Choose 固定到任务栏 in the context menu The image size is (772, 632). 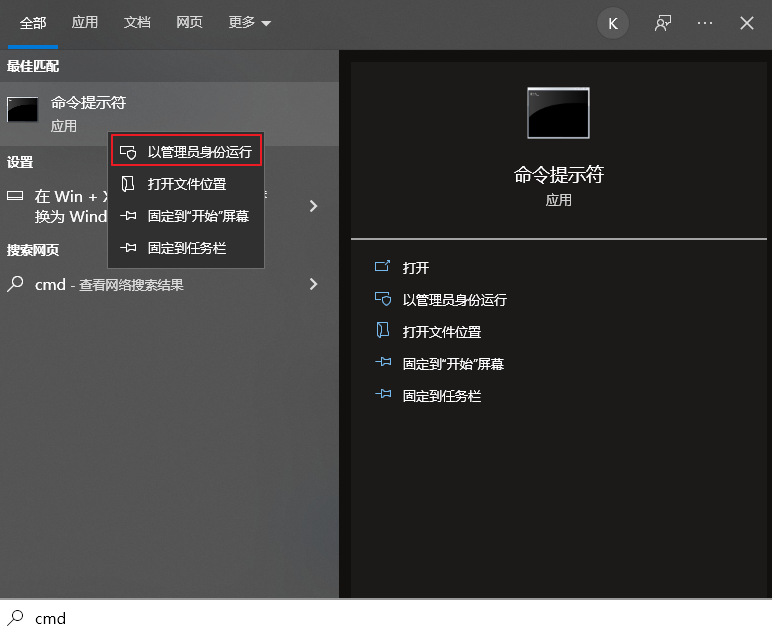[x=186, y=248]
